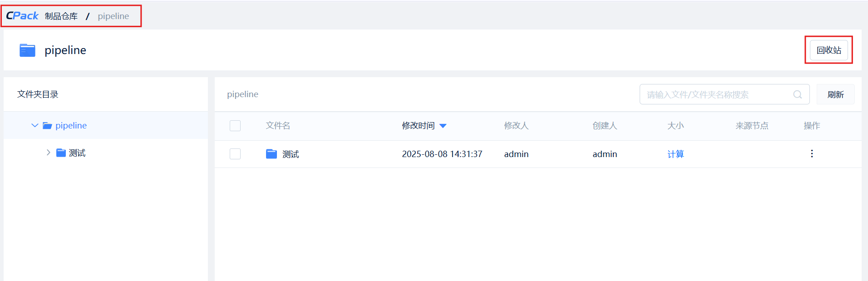Click the search magnifier icon
Viewport: 868px width, 281px height.
797,94
